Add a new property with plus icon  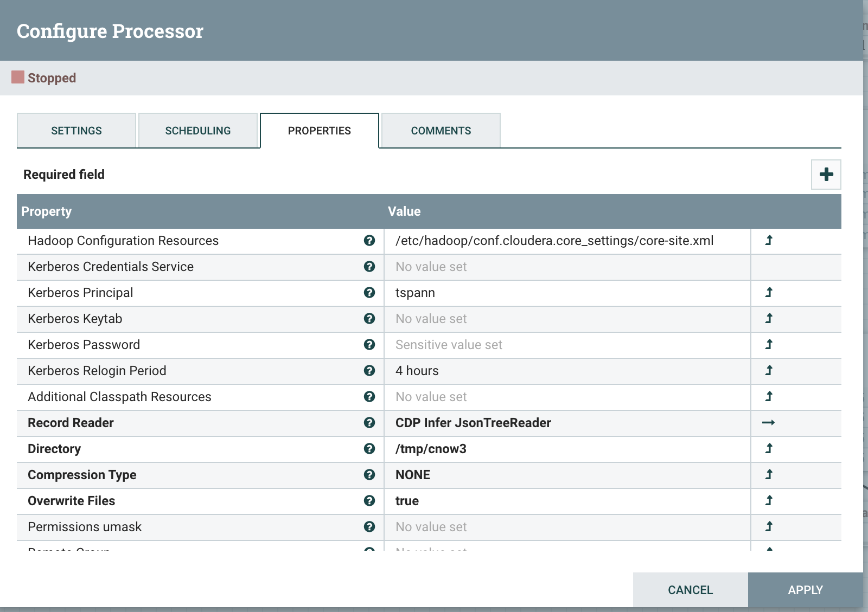pyautogui.click(x=826, y=175)
